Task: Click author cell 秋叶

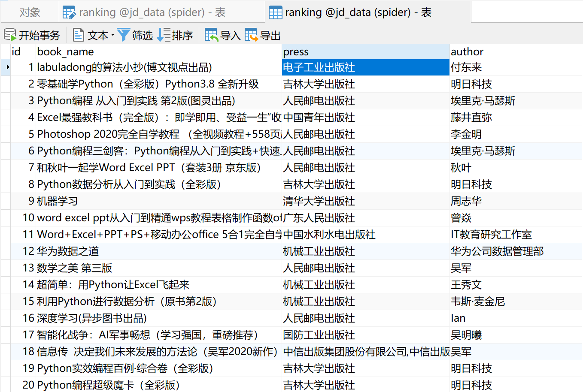Action: point(516,168)
